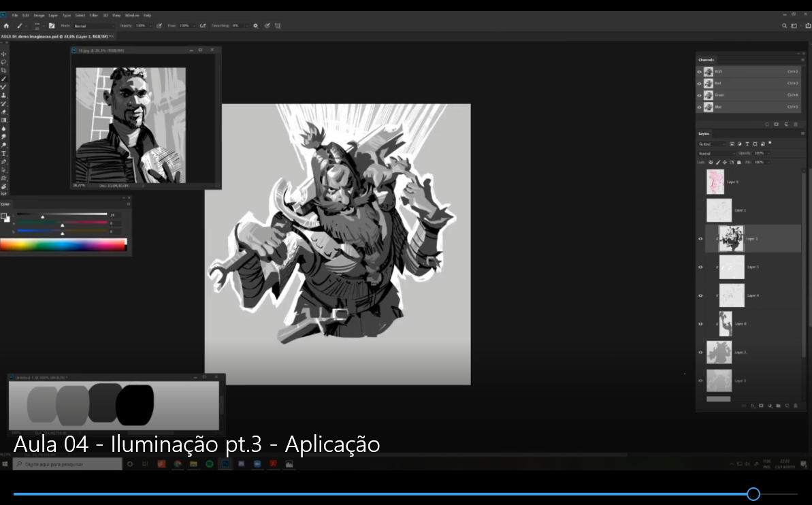Select the Clone Stamp tool
The image size is (812, 505).
tap(4, 95)
